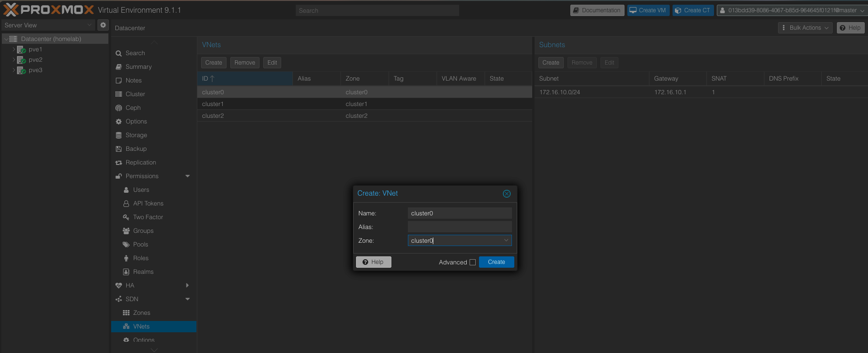This screenshot has width=868, height=353.
Task: Click the Storage database icon
Action: 119,135
